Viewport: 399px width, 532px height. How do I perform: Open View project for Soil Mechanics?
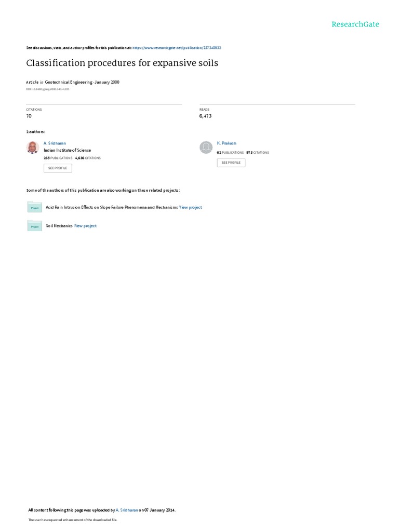pyautogui.click(x=85, y=225)
